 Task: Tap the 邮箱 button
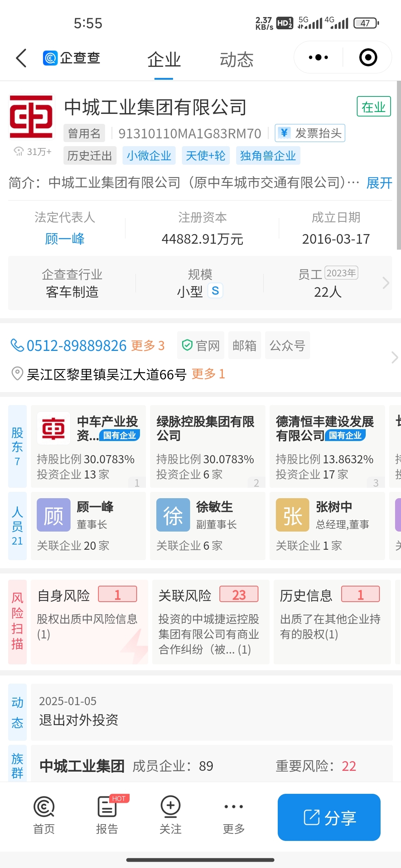coord(244,345)
